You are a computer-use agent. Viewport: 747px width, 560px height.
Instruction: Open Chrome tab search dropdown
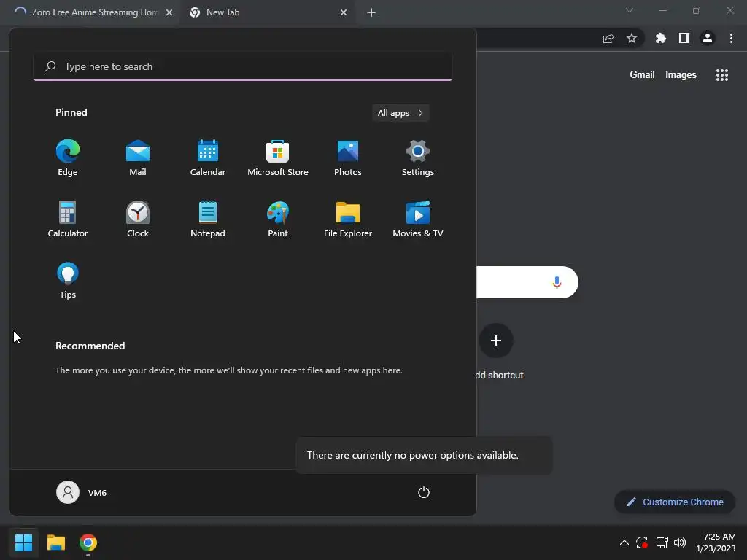[x=630, y=10]
